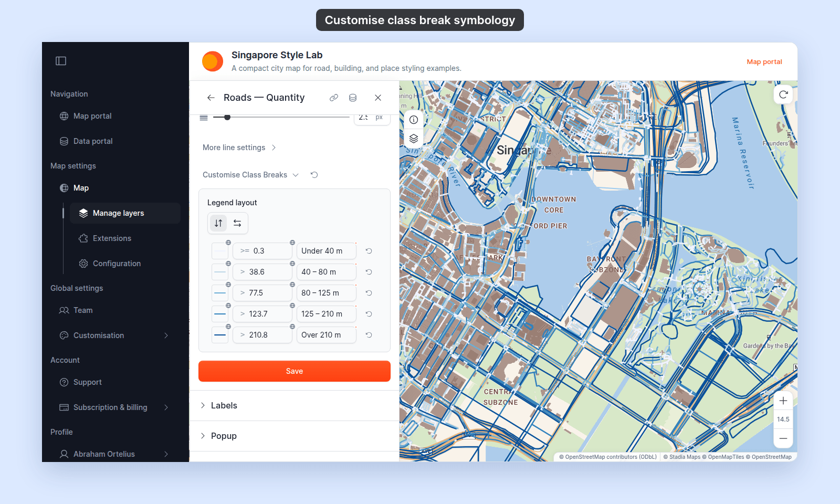Click the line width slider handle
Image resolution: width=840 pixels, height=504 pixels.
pos(227,117)
